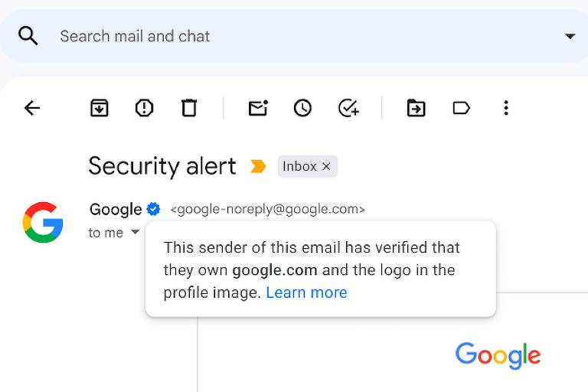588x392 pixels.
Task: Click the magnifier search icon
Action: 28,36
